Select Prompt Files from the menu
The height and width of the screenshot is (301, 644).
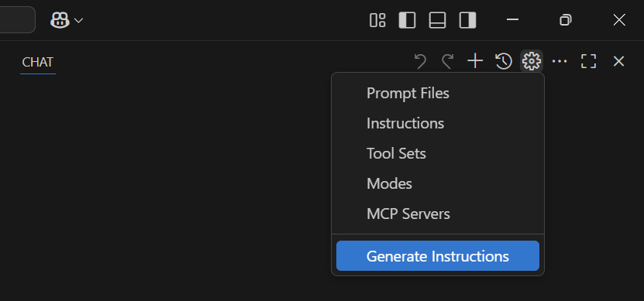[x=438, y=93]
